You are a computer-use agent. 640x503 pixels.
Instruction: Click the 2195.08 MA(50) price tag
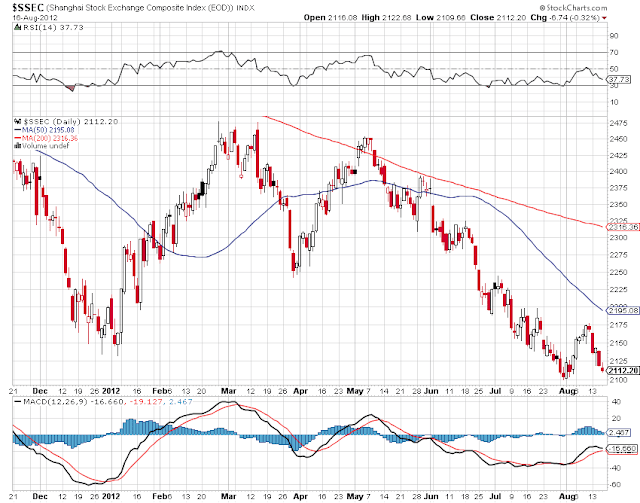(623, 311)
